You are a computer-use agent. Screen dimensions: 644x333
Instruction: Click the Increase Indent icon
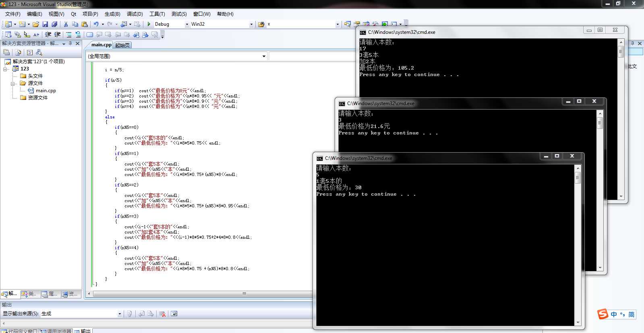pyautogui.click(x=57, y=35)
